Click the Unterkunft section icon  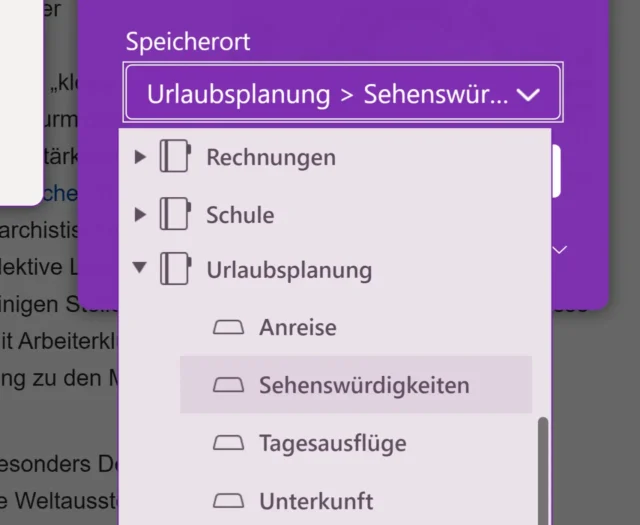(x=229, y=499)
